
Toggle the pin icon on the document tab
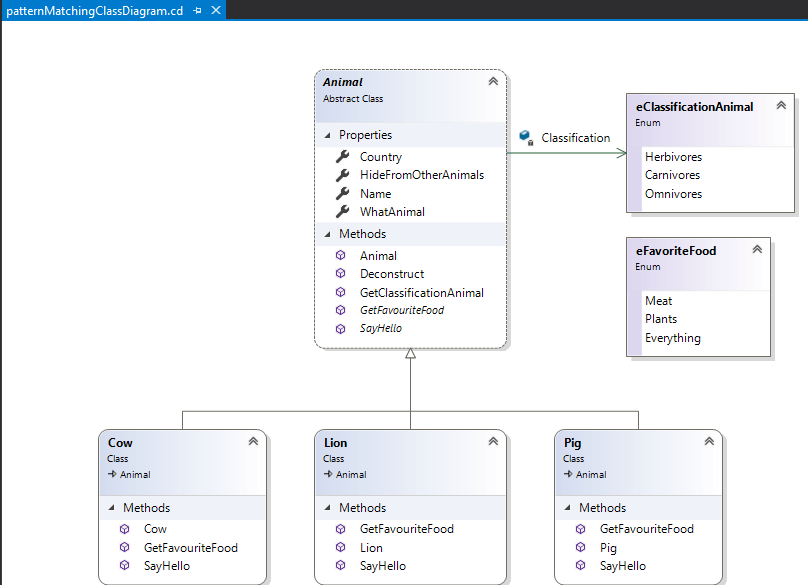[197, 12]
